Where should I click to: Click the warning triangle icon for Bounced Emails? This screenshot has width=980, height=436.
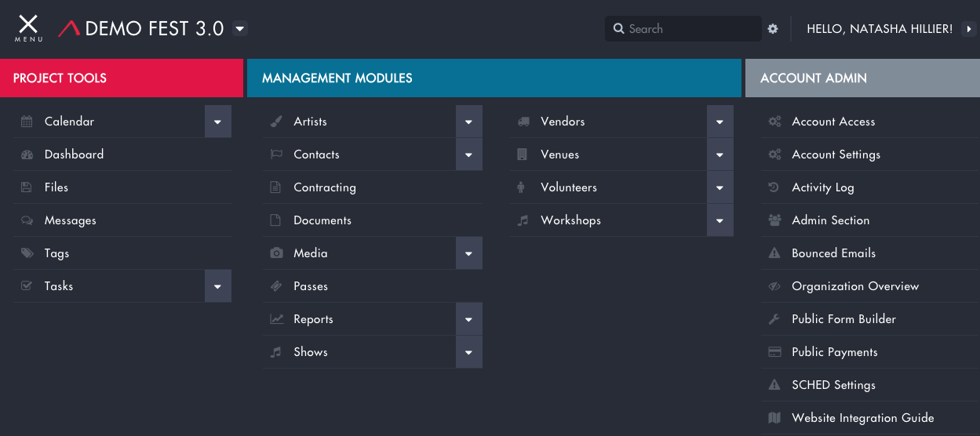tap(774, 253)
